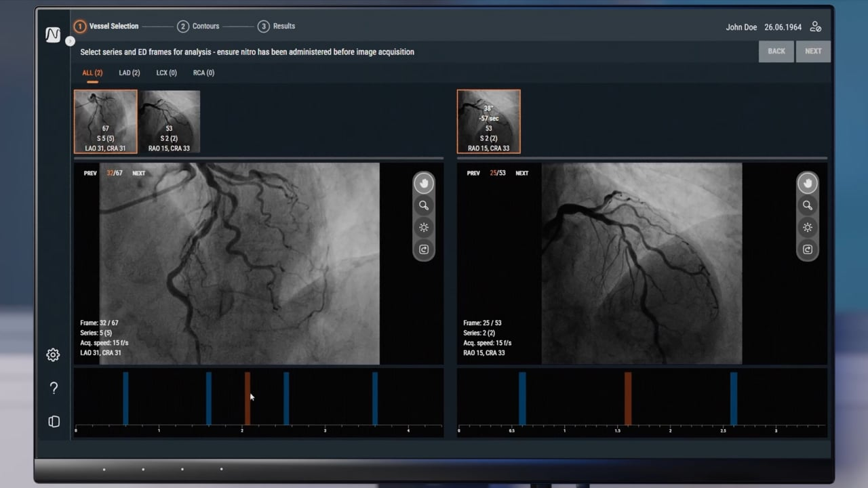Toggle the panel layout icon in sidebar
Viewport: 868px width, 488px height.
click(x=54, y=422)
